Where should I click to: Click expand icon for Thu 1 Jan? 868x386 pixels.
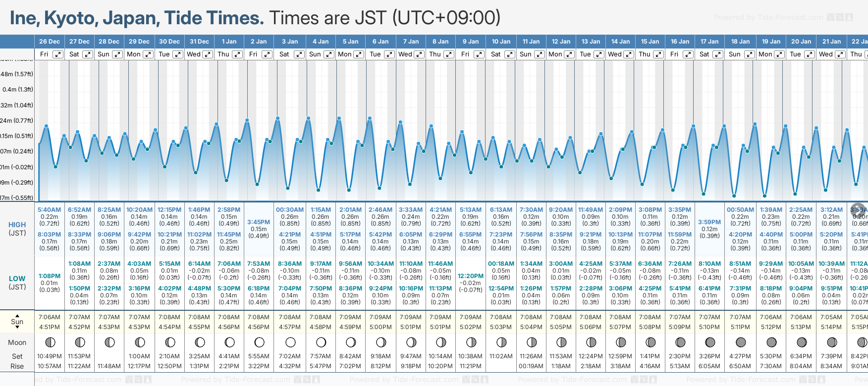pos(237,54)
